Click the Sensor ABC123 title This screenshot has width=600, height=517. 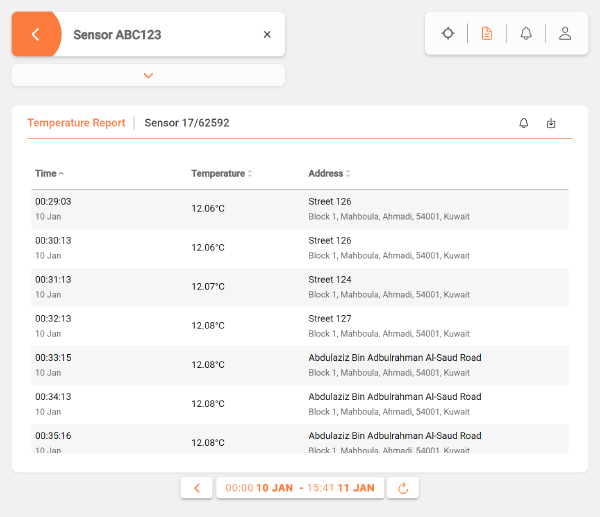(117, 35)
